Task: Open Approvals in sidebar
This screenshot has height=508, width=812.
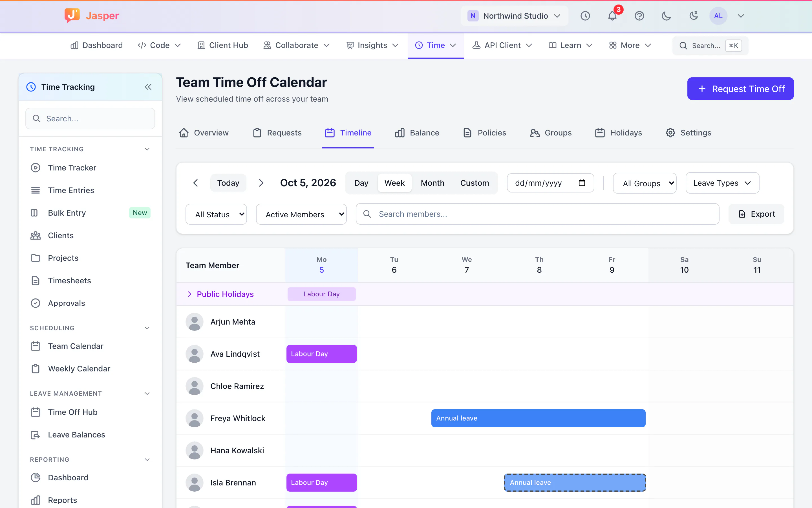Action: click(90, 303)
